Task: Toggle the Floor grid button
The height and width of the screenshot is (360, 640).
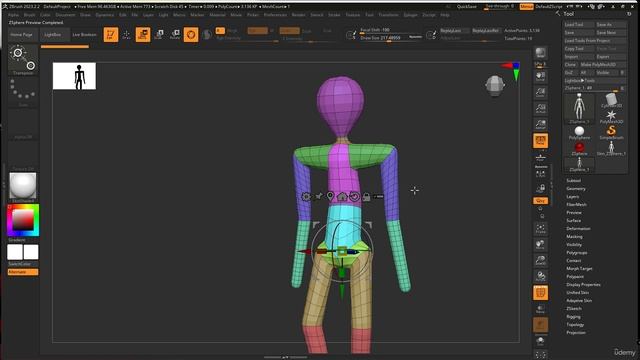Action: [540, 158]
